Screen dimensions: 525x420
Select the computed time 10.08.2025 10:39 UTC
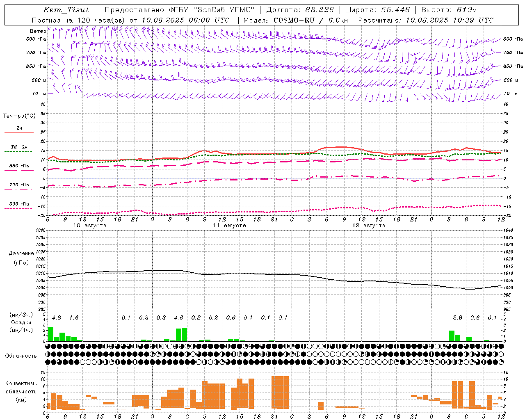click(x=450, y=20)
